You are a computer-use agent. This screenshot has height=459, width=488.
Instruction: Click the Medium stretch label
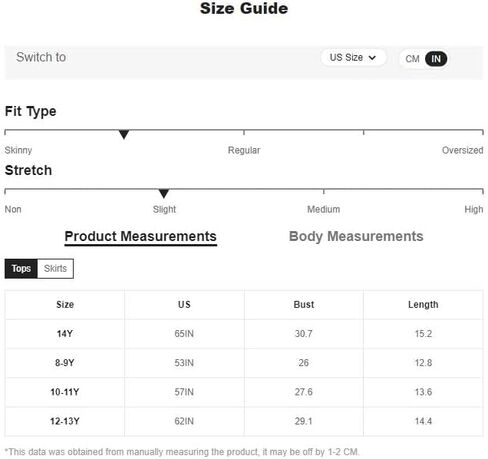pos(324,209)
